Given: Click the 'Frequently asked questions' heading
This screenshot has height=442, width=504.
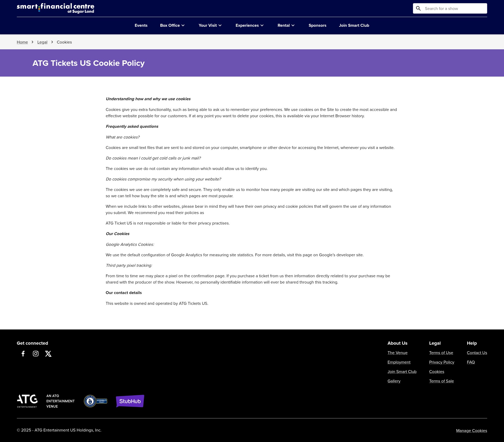Looking at the screenshot, I should tap(132, 126).
